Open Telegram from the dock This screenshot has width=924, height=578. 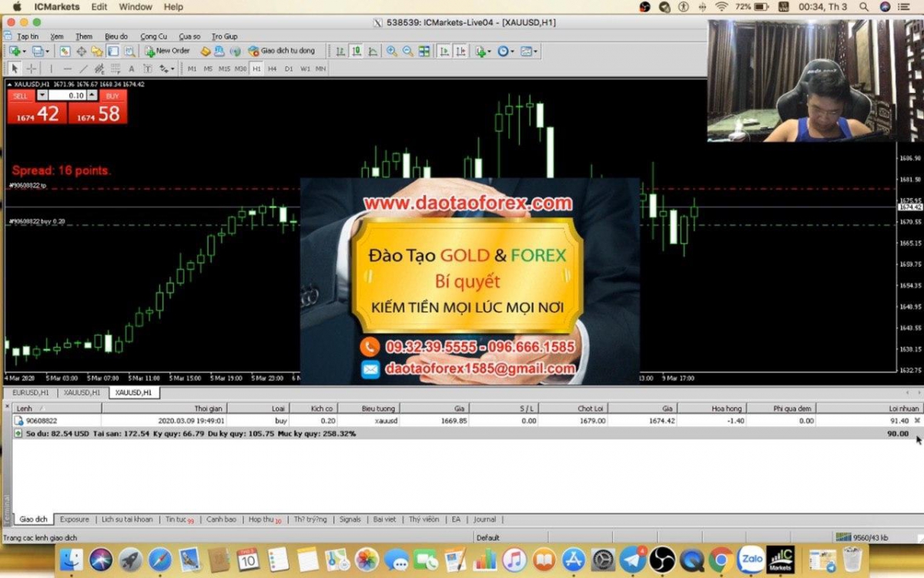633,559
